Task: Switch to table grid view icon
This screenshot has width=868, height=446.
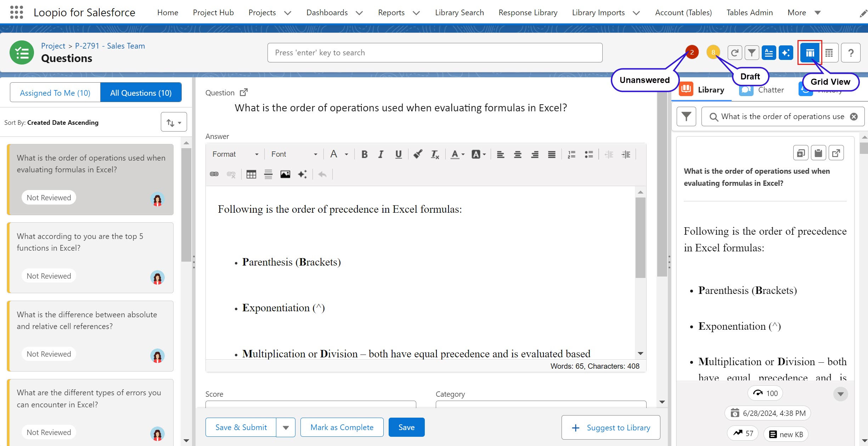Action: (x=829, y=53)
